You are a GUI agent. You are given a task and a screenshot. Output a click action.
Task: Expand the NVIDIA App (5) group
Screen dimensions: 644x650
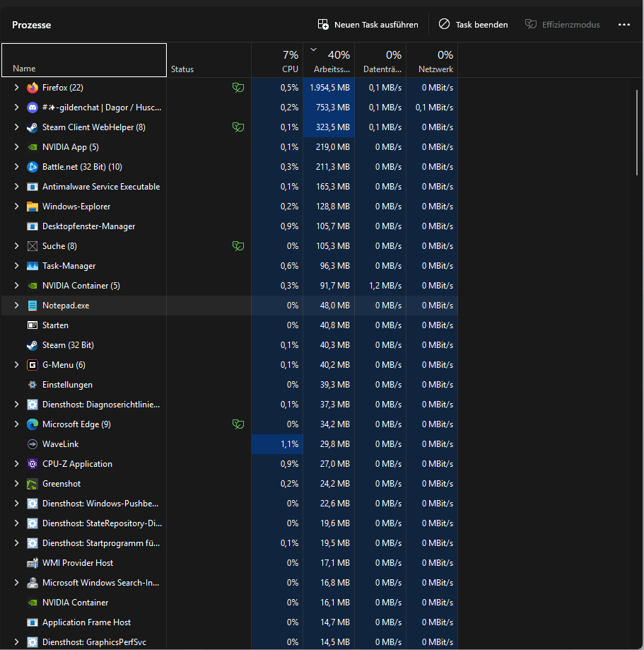click(x=16, y=146)
